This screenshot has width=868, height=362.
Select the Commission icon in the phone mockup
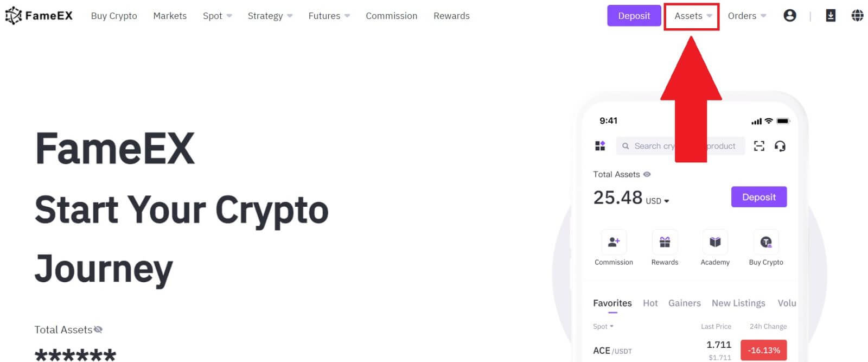click(x=613, y=242)
